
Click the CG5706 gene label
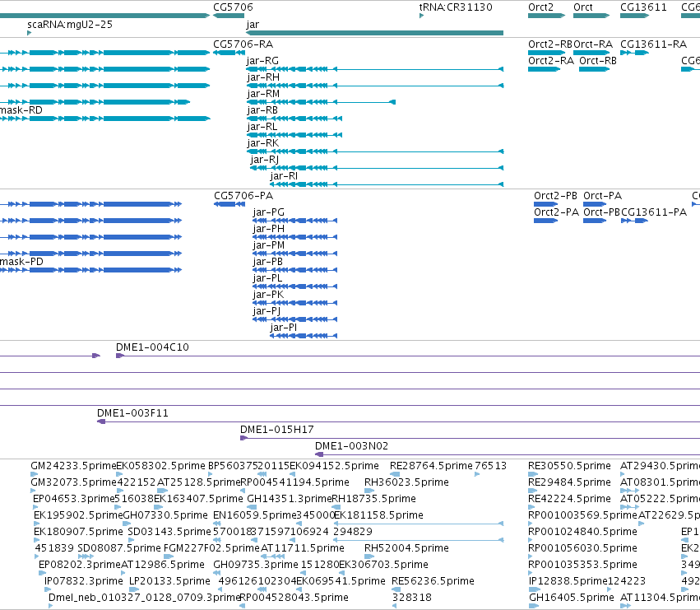(x=233, y=7)
